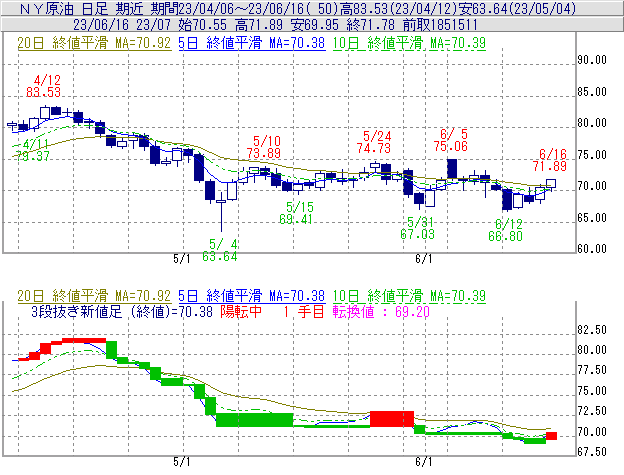This screenshot has width=624, height=475.
Task: Click the 5/1 date on upper chart axis
Action: click(x=182, y=259)
